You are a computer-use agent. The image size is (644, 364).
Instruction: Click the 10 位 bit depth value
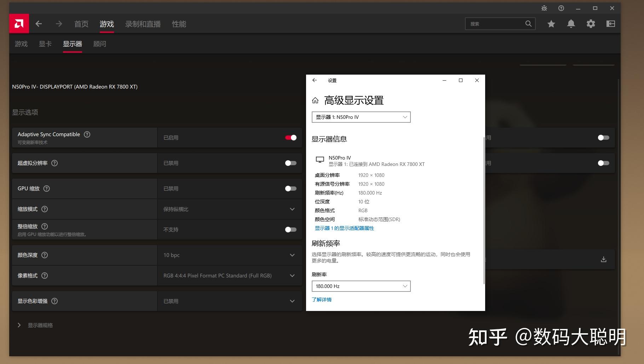pyautogui.click(x=364, y=202)
